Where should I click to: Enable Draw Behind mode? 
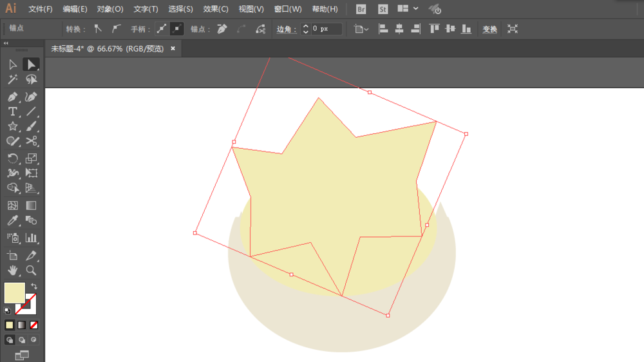[x=22, y=340]
